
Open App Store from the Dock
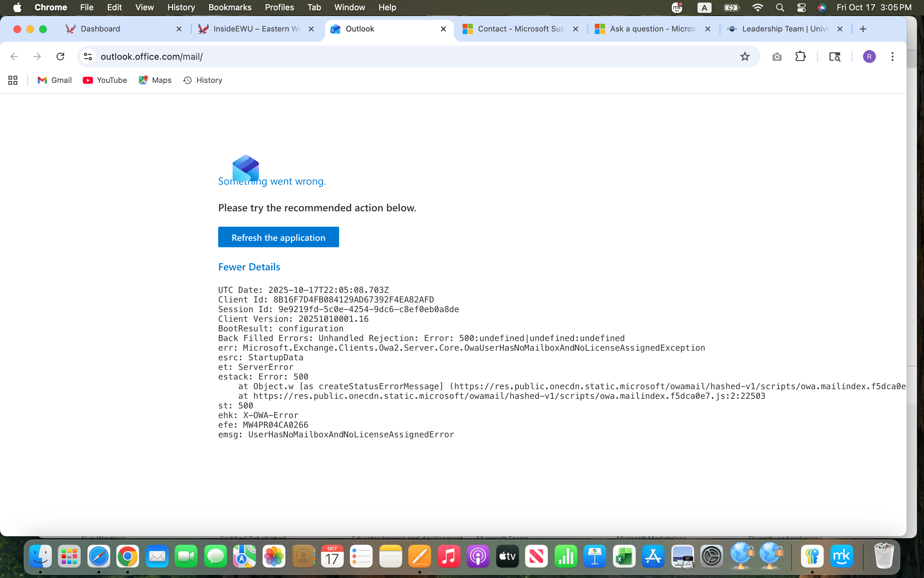point(653,556)
